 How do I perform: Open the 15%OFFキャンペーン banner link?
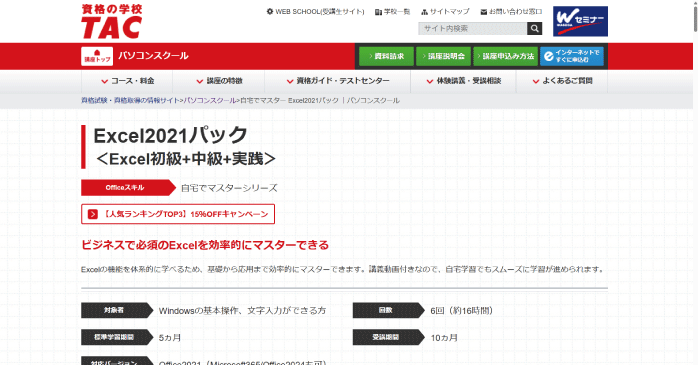tap(178, 214)
